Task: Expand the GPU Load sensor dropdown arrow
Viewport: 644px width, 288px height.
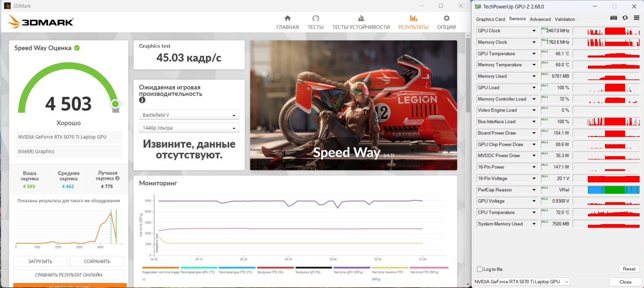Action: (535, 88)
